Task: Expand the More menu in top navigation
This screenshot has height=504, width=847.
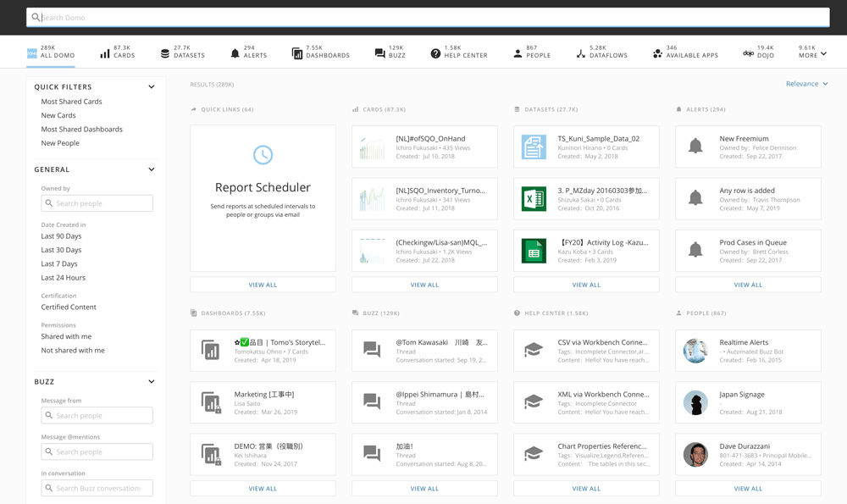Action: pos(813,52)
